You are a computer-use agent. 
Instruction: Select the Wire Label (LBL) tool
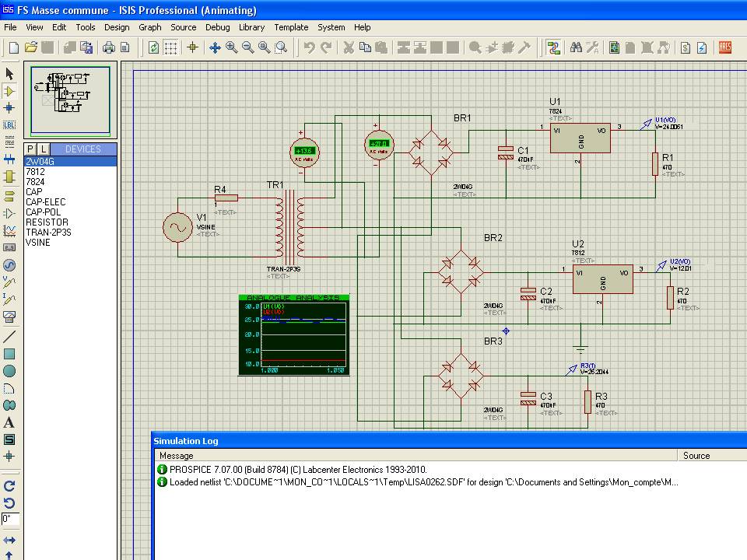pyautogui.click(x=9, y=124)
